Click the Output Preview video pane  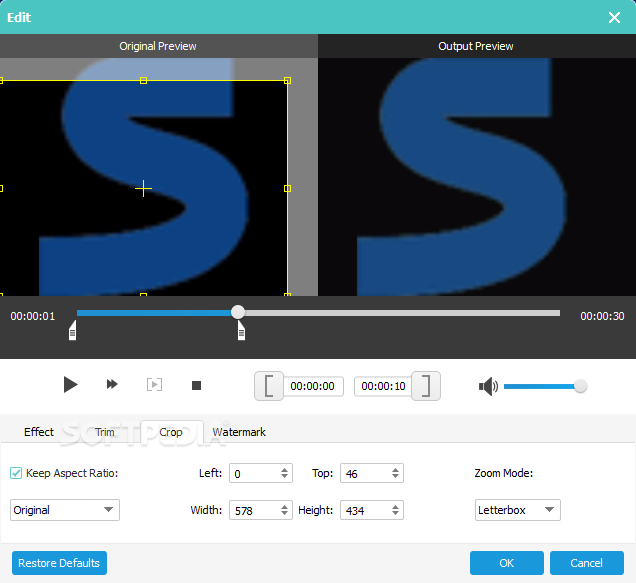coord(477,177)
